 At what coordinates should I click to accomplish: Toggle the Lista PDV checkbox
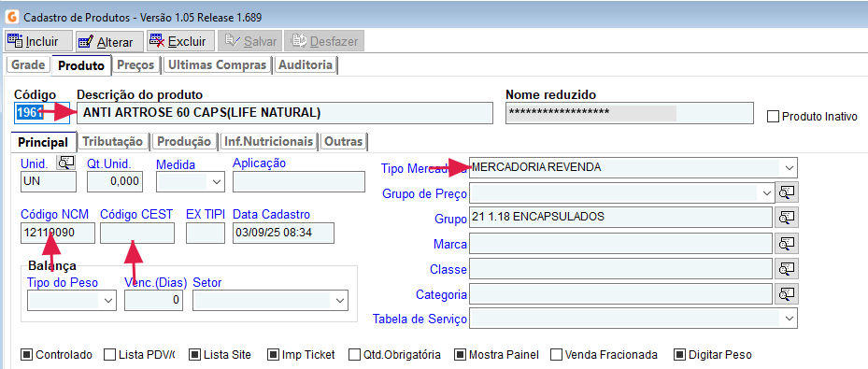(109, 355)
